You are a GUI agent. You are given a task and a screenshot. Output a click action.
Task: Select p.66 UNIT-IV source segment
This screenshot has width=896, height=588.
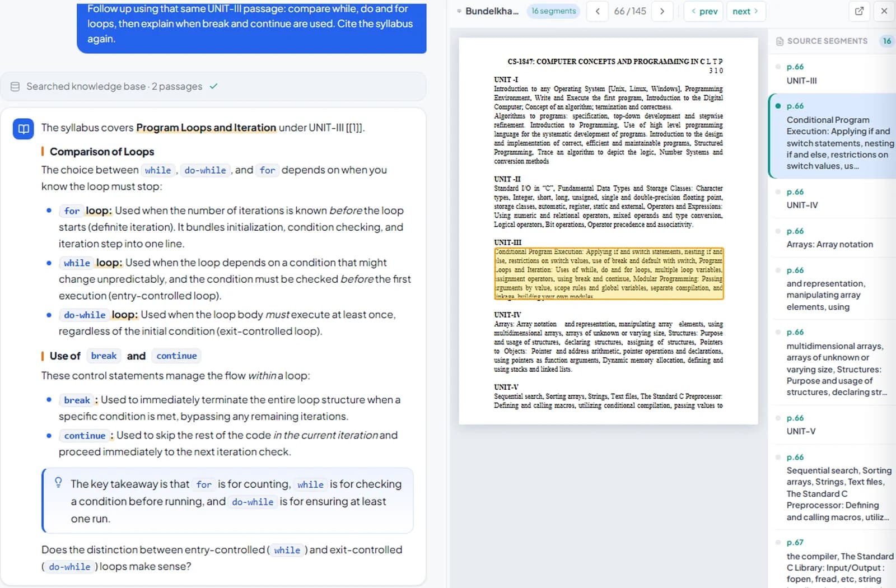pyautogui.click(x=832, y=198)
